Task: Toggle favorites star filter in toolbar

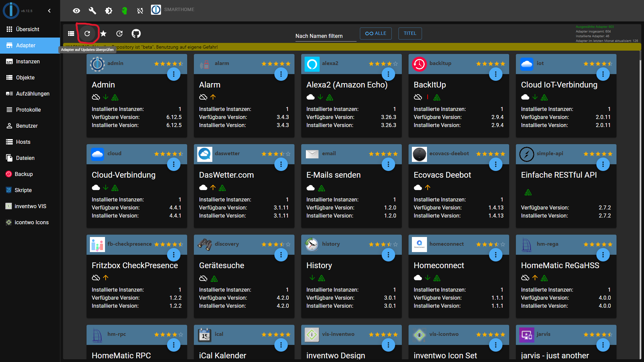Action: coord(103,34)
